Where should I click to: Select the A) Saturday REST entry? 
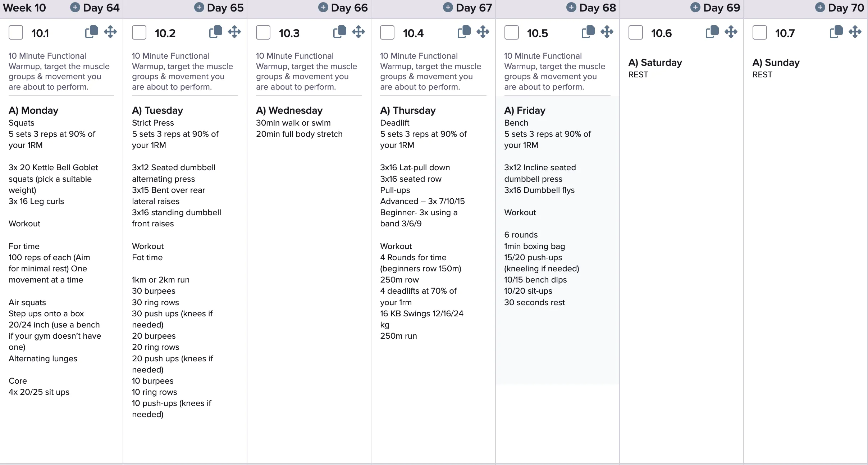655,68
